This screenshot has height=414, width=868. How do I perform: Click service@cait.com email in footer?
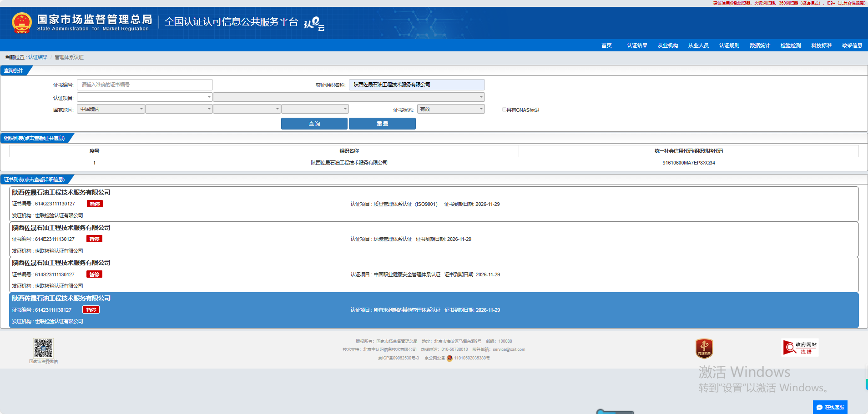(509, 349)
